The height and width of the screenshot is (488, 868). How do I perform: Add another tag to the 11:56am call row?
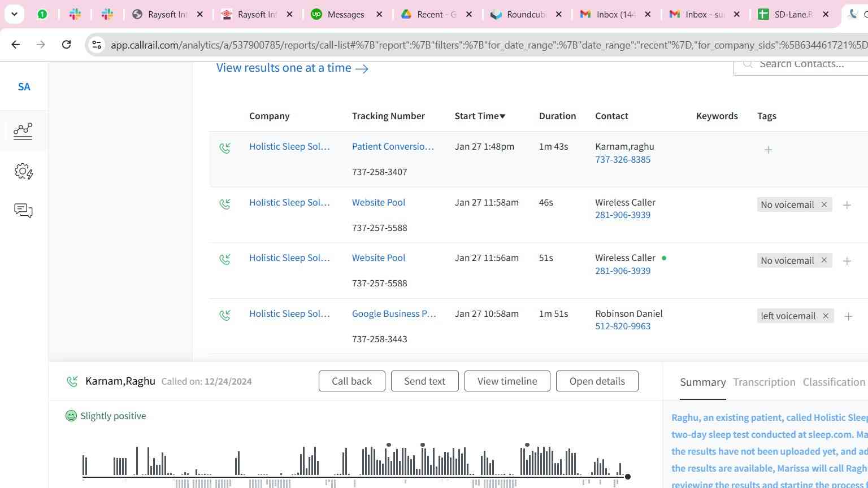(847, 261)
